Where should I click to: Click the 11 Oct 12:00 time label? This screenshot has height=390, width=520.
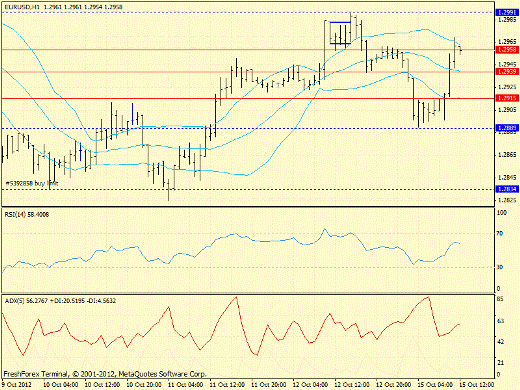coord(227,385)
